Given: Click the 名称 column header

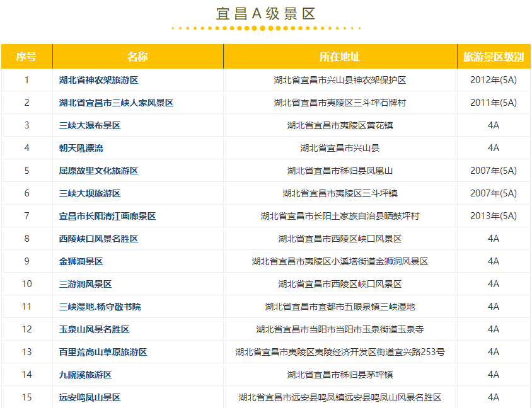Looking at the screenshot, I should coord(138,56).
